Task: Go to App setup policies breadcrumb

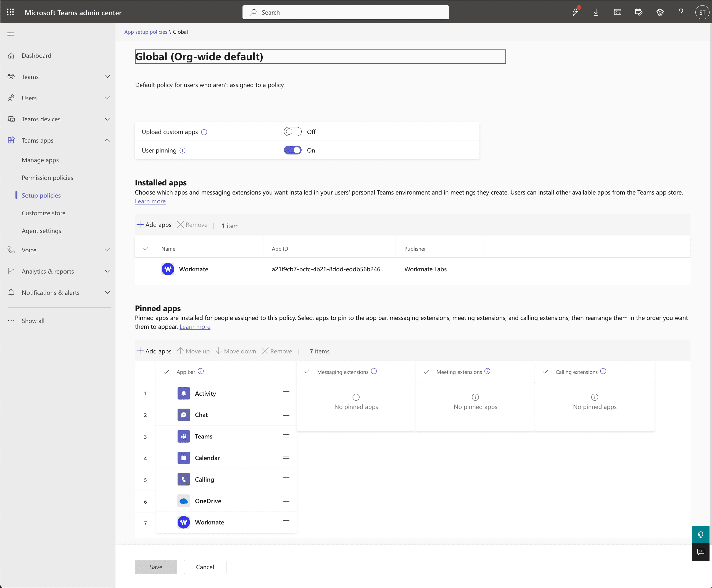Action: 146,32
